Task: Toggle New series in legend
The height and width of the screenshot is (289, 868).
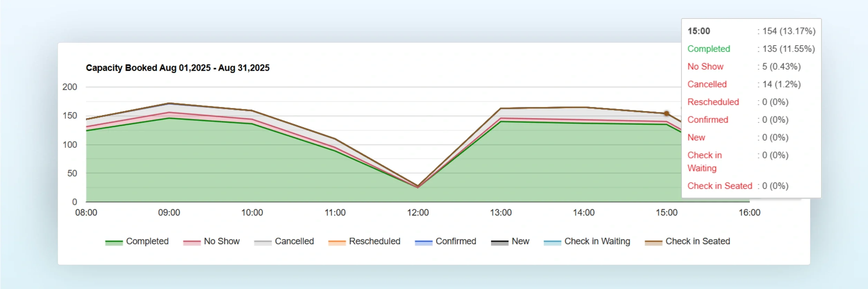Action: click(510, 241)
